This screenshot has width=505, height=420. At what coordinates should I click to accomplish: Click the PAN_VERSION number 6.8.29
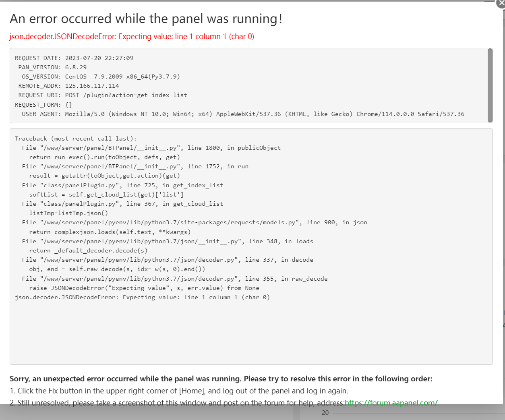76,67
